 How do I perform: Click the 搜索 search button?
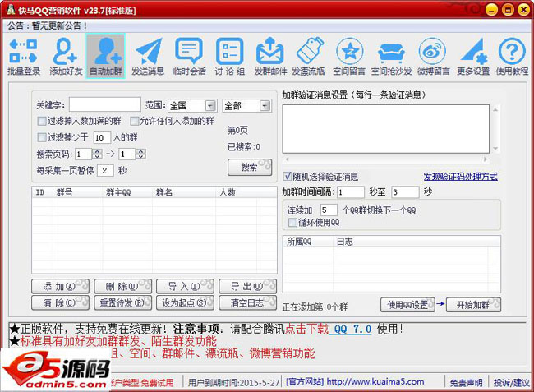coord(250,167)
